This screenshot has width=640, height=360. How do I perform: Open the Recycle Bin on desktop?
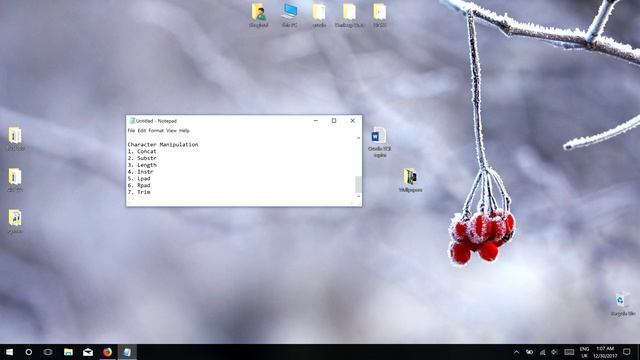pos(621,300)
